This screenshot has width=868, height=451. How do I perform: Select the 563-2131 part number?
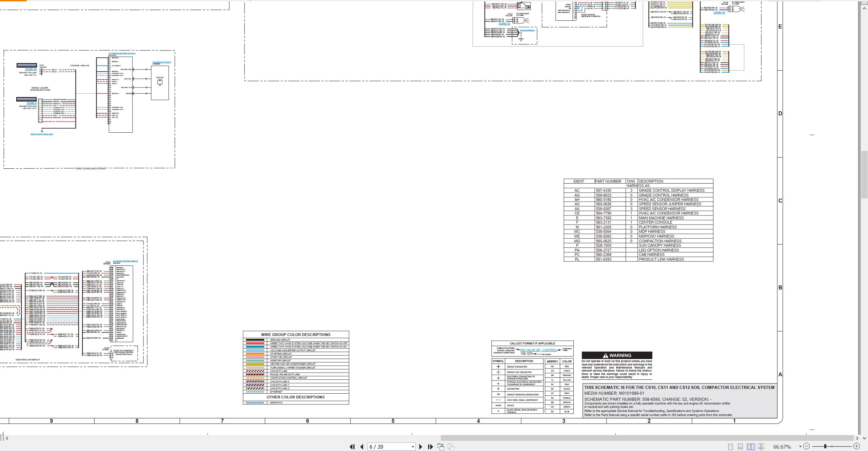[604, 222]
